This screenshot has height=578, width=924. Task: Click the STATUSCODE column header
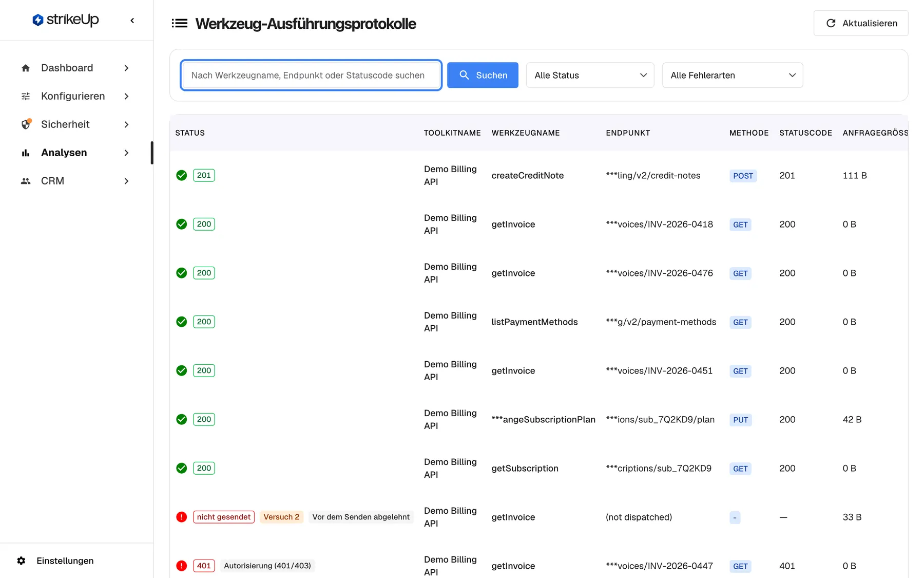tap(805, 133)
